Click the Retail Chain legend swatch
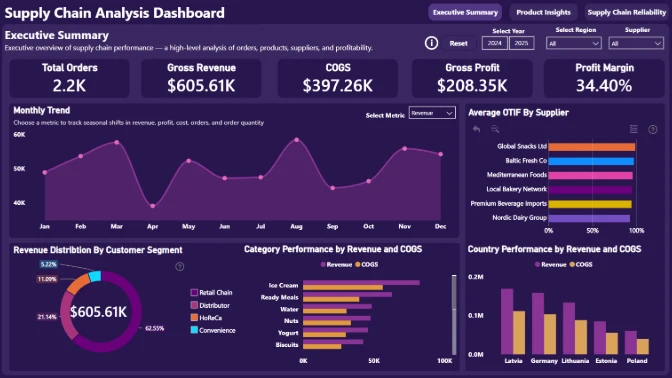 pyautogui.click(x=194, y=293)
